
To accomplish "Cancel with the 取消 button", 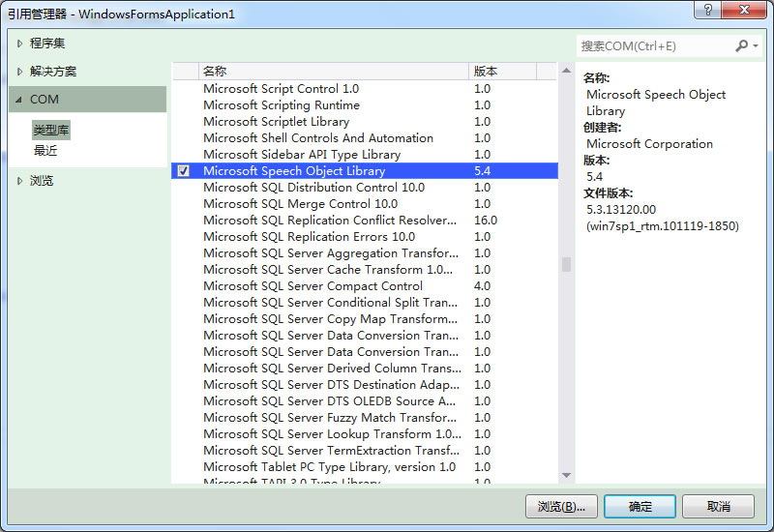I will [x=718, y=506].
